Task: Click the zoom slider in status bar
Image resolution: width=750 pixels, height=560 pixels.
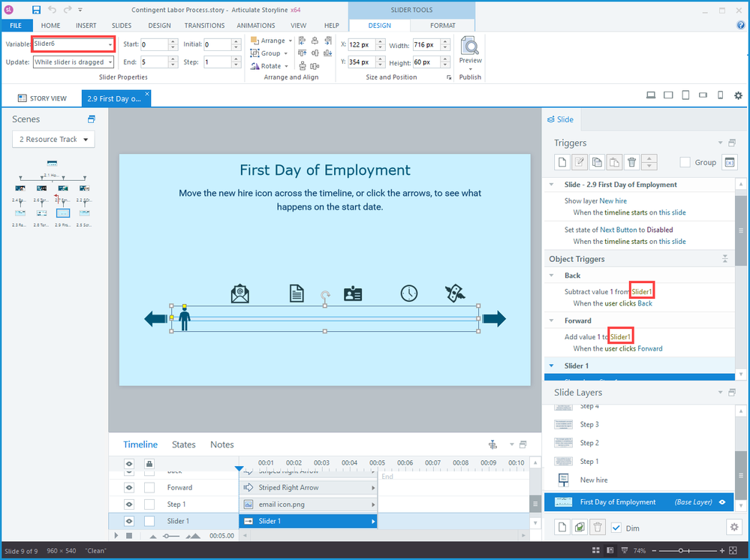Action: pyautogui.click(x=680, y=550)
